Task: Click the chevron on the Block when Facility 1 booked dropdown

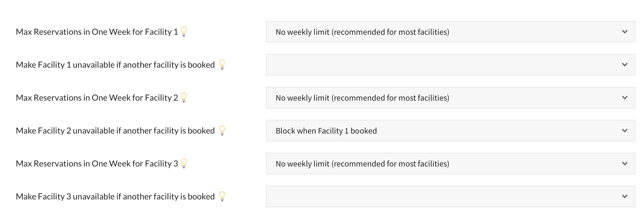Action: point(625,130)
